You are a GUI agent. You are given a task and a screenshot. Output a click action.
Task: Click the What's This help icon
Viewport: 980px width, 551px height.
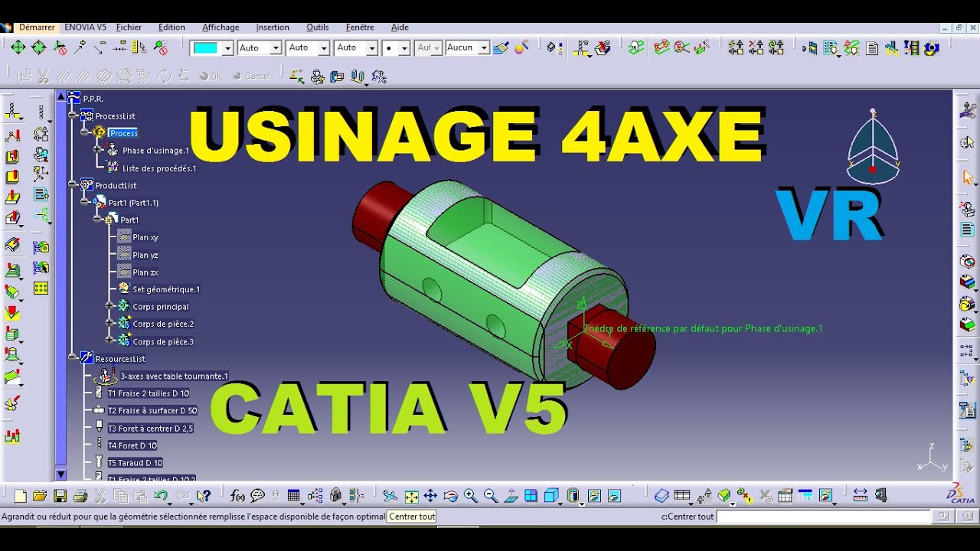click(204, 496)
